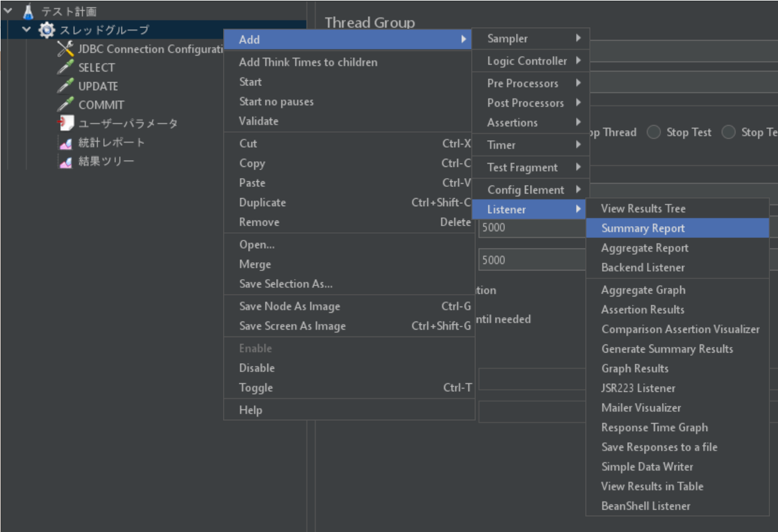Choose Save Screen As Image
Image resolution: width=778 pixels, height=532 pixels.
348,326
